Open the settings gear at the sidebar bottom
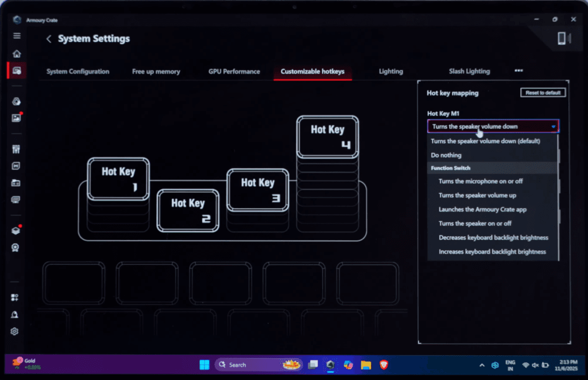This screenshot has width=588, height=380. point(16,332)
